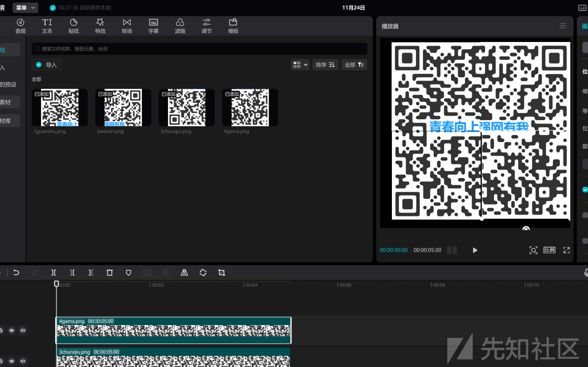Toggle visibility of the 4gama.png track
This screenshot has width=588, height=367.
12,330
